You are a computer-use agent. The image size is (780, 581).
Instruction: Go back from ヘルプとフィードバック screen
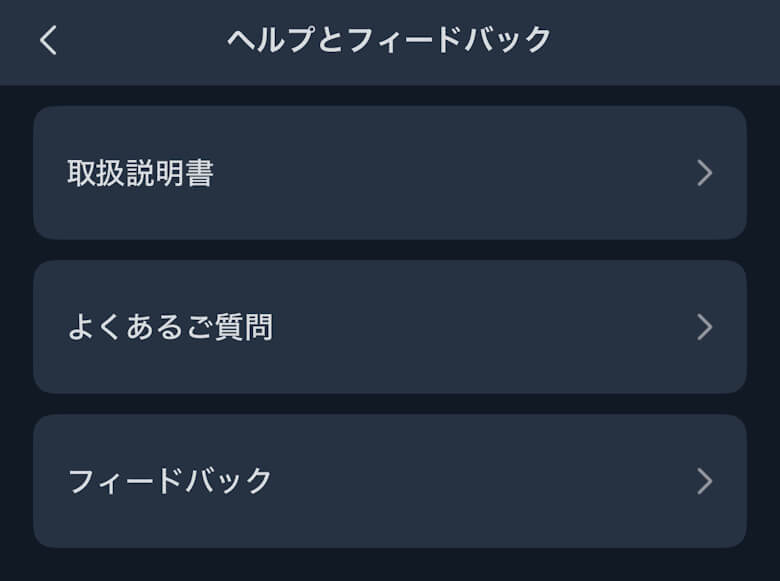pyautogui.click(x=48, y=40)
